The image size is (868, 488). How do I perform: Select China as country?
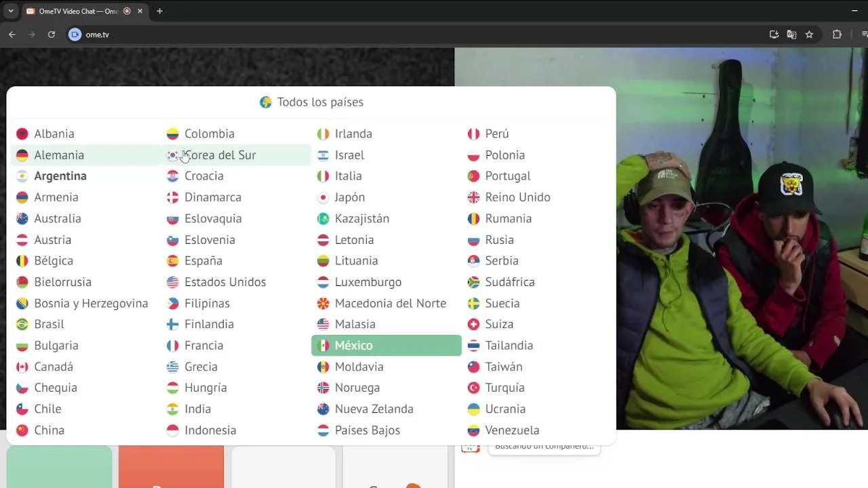tap(85, 430)
